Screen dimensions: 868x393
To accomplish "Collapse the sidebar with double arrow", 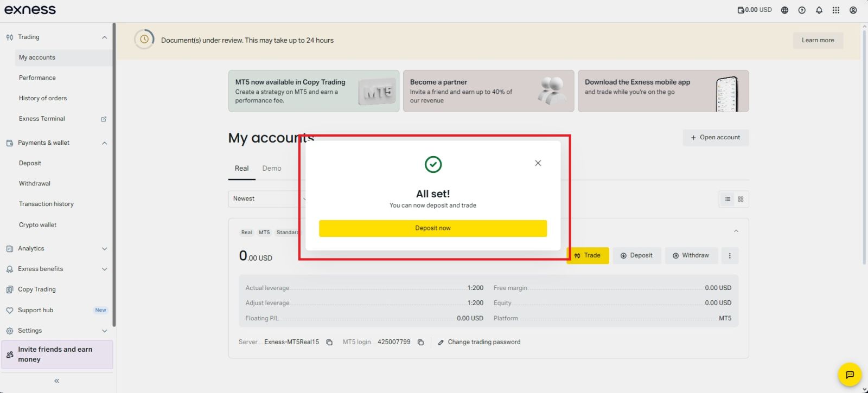I will click(56, 381).
